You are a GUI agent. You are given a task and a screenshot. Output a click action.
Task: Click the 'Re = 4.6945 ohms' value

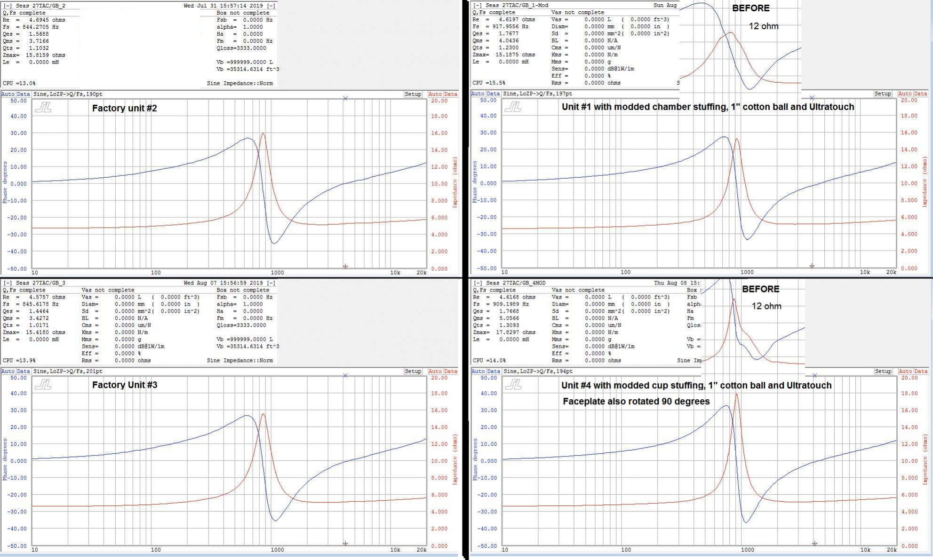pyautogui.click(x=34, y=20)
